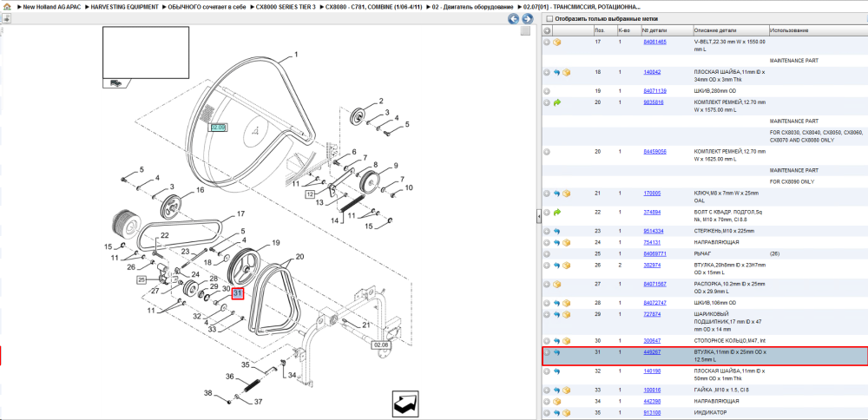Open 'New Holland AG APAC' breadcrumb
Image resolution: width=868 pixels, height=420 pixels.
coord(52,7)
